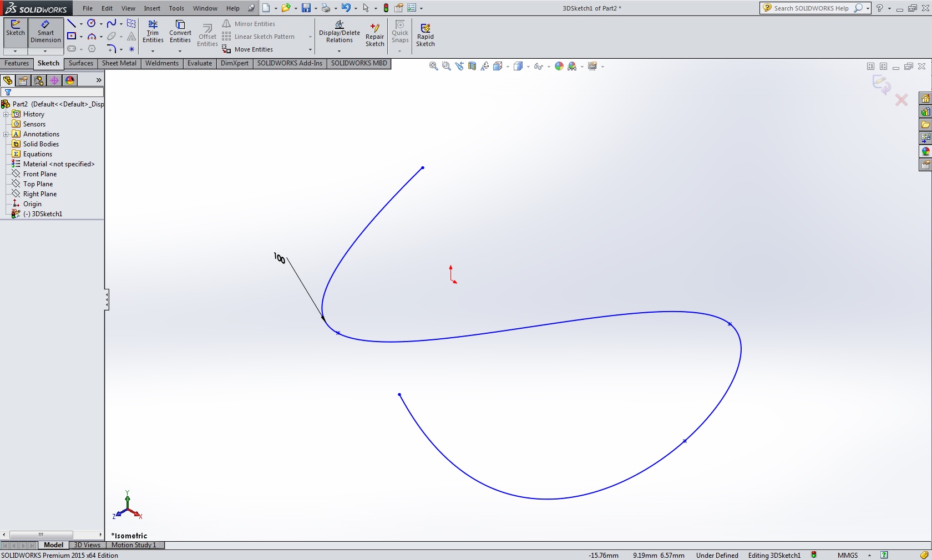Open the Motion Study 1 tab

click(134, 545)
